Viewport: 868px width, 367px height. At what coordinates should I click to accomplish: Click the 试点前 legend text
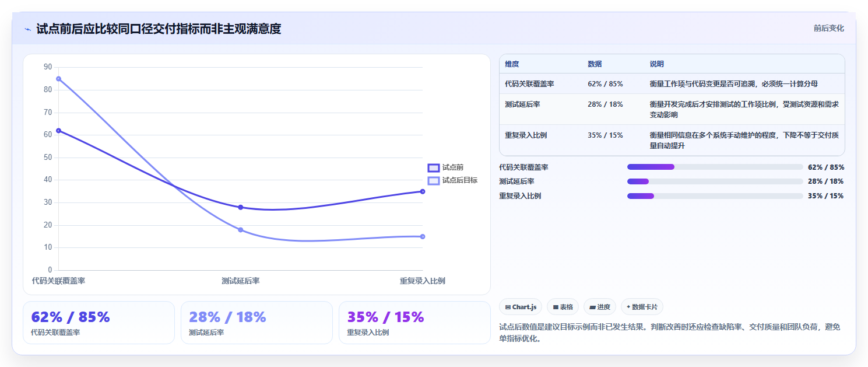[453, 167]
